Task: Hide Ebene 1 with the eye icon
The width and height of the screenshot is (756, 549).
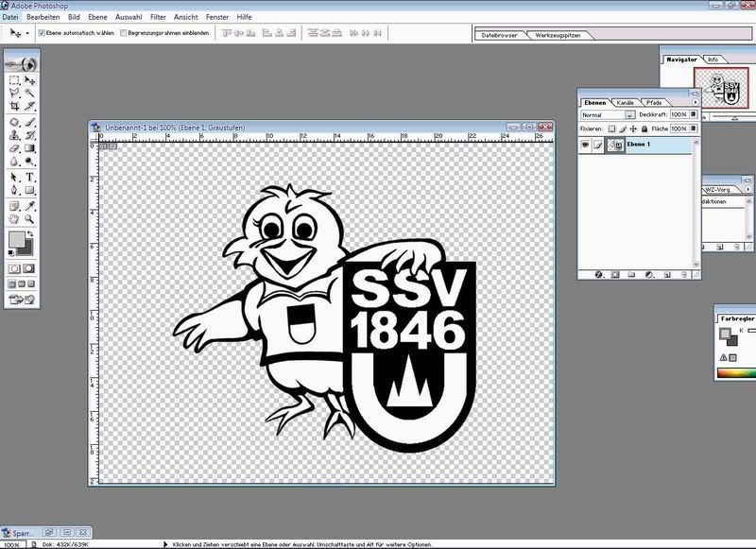Action: click(585, 145)
